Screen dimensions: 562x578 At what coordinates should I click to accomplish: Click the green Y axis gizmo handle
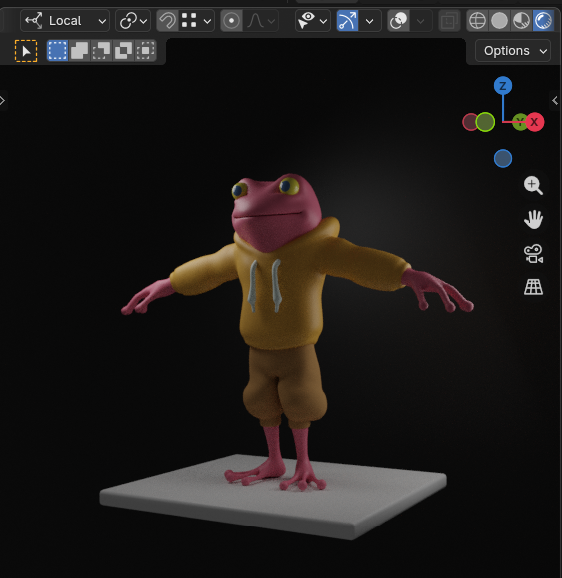(x=519, y=121)
